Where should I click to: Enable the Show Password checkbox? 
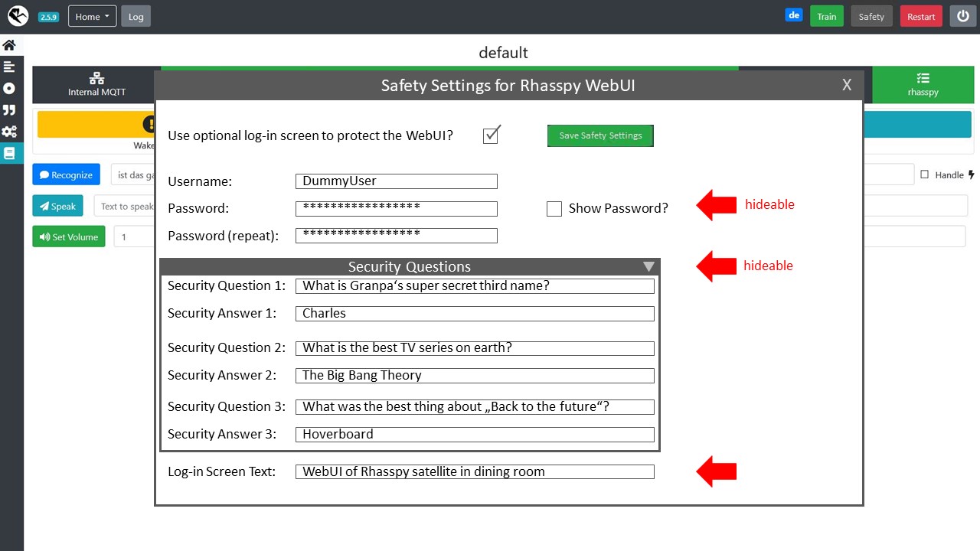[554, 208]
